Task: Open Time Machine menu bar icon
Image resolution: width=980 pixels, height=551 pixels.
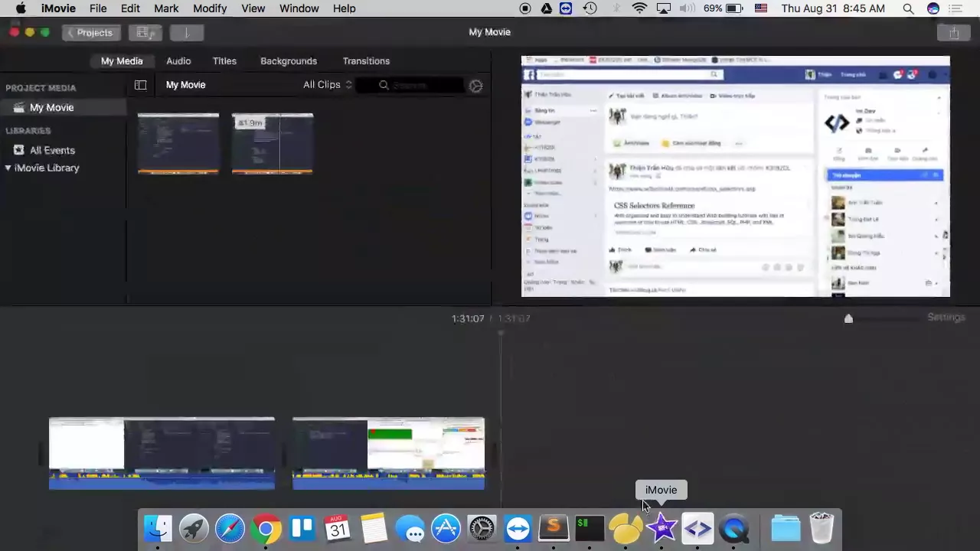Action: pos(590,8)
